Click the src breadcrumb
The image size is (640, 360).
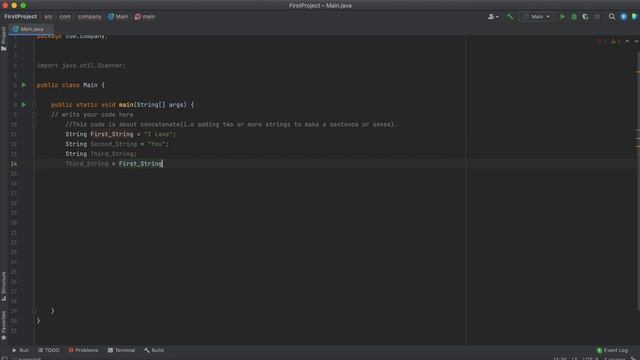(x=48, y=17)
